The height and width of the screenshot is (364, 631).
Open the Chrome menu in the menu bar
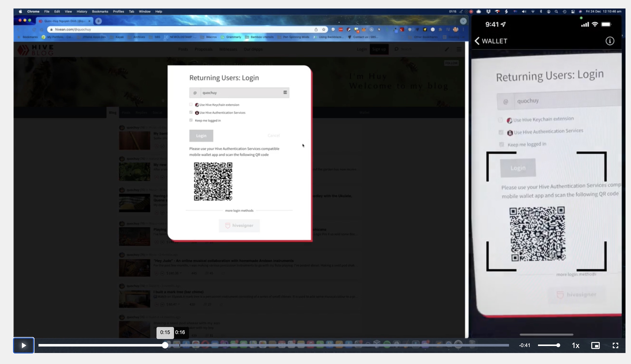tap(33, 11)
